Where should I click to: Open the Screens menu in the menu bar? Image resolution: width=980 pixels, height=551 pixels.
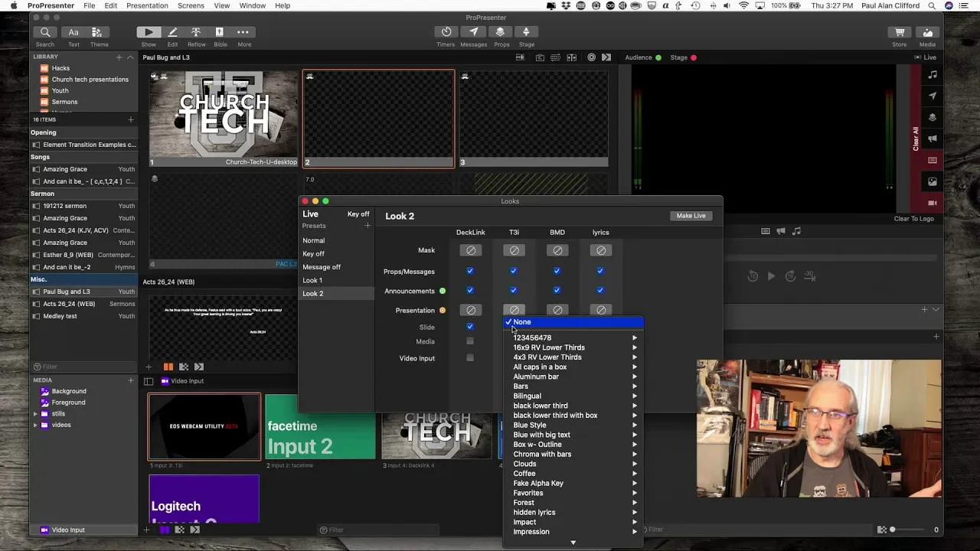click(x=191, y=5)
